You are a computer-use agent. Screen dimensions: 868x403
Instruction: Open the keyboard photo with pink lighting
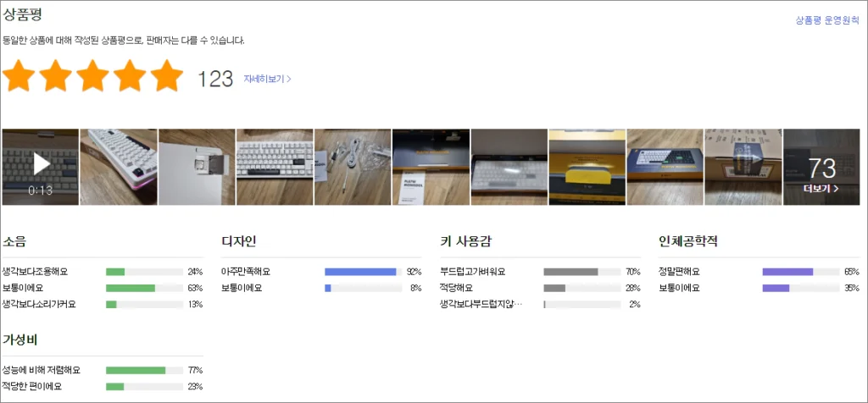pos(119,167)
